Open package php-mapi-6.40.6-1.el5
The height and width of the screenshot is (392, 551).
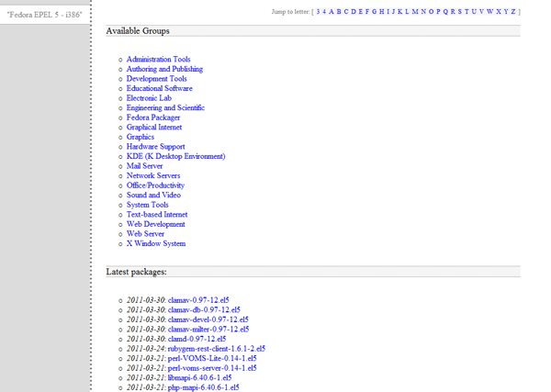(204, 387)
